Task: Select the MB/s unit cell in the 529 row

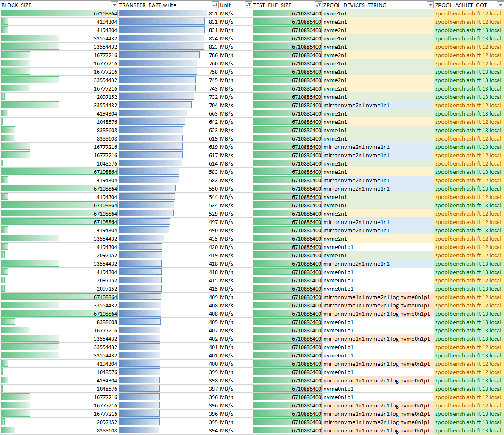Action: (235, 214)
